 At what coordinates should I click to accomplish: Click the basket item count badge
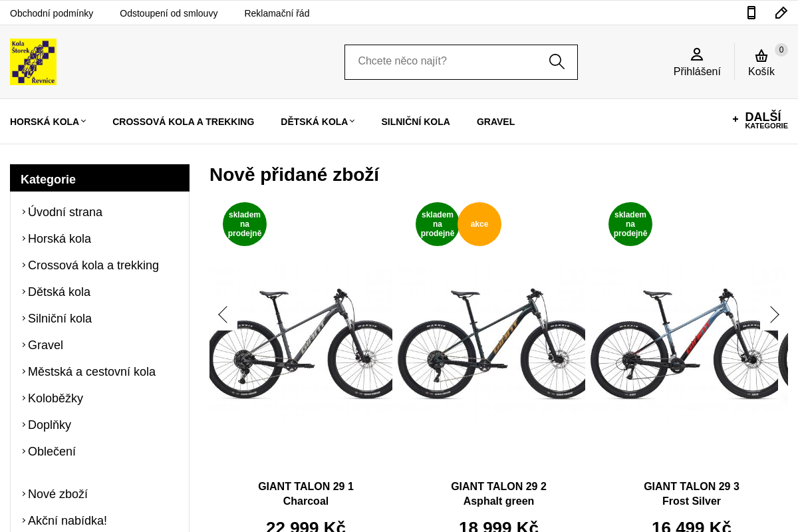coord(781,50)
